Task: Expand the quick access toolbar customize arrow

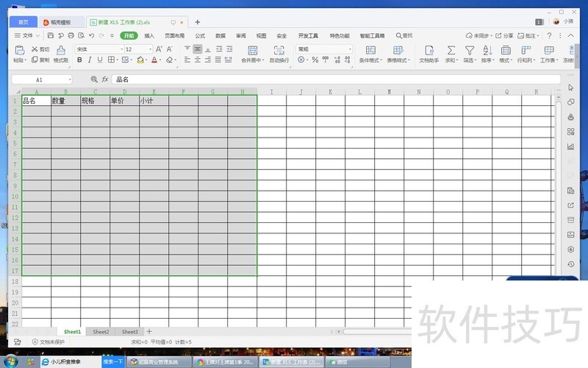Action: pos(112,35)
